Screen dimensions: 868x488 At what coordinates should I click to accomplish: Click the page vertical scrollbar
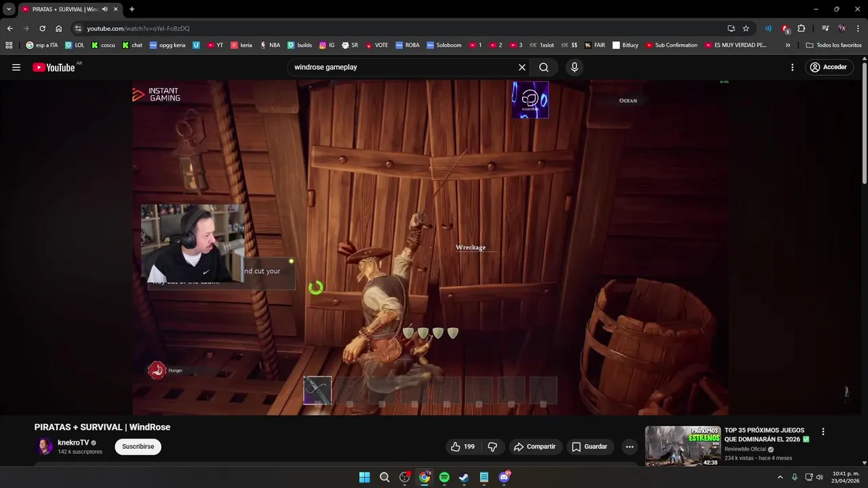coord(864,122)
